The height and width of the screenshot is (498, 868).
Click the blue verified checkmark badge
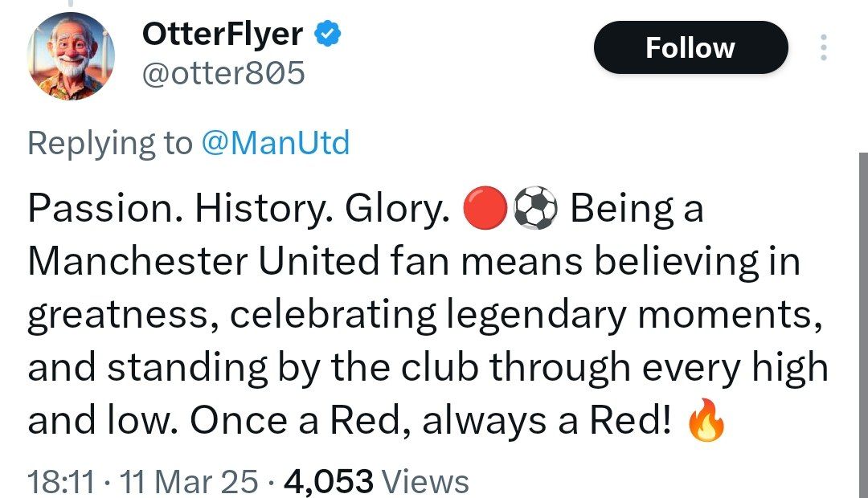(328, 33)
